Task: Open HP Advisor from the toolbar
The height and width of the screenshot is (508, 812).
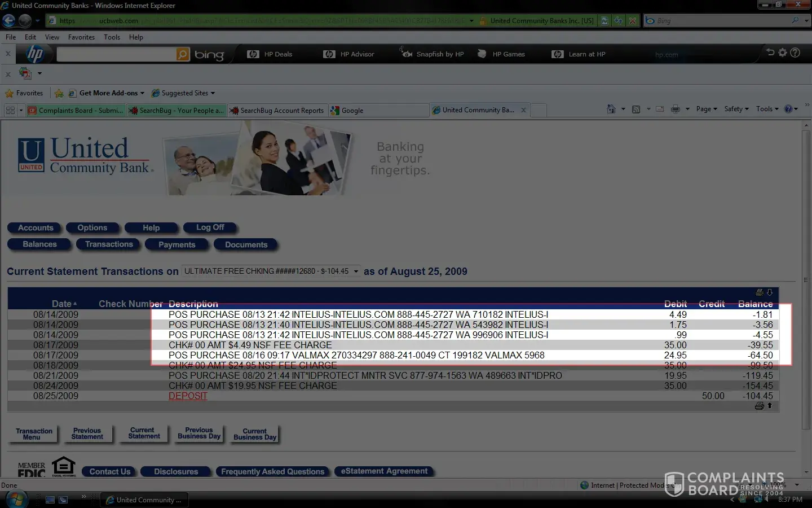Action: click(x=349, y=54)
